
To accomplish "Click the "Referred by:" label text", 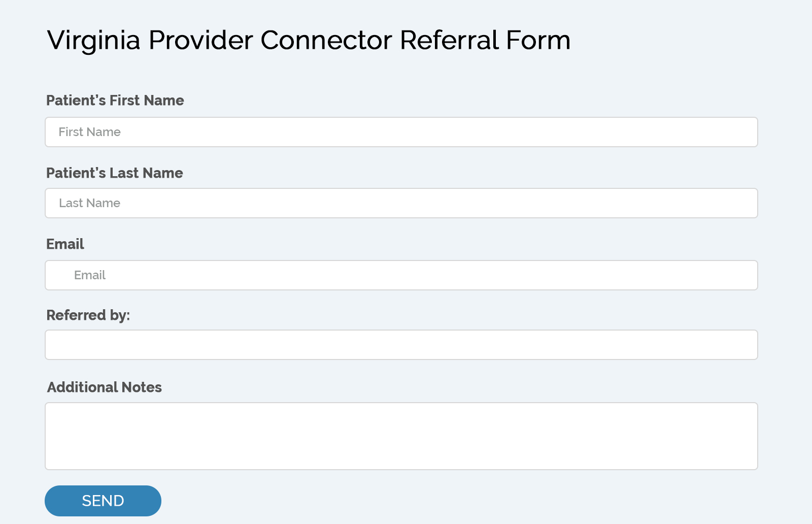I will tap(88, 315).
